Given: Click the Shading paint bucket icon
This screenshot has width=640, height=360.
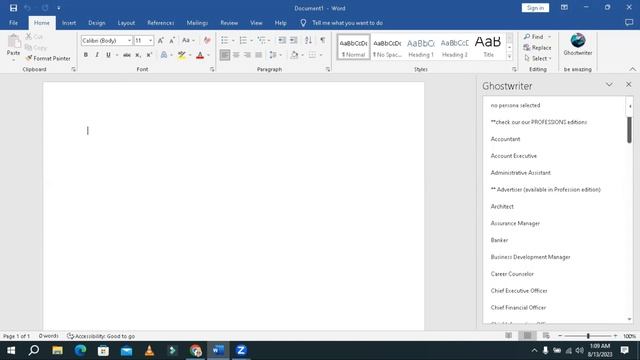Looking at the screenshot, I should (x=294, y=55).
